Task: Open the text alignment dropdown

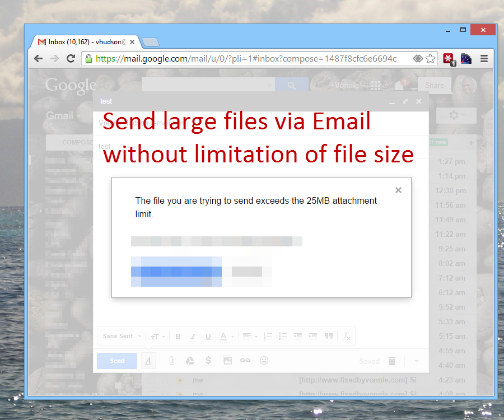Action: click(250, 336)
